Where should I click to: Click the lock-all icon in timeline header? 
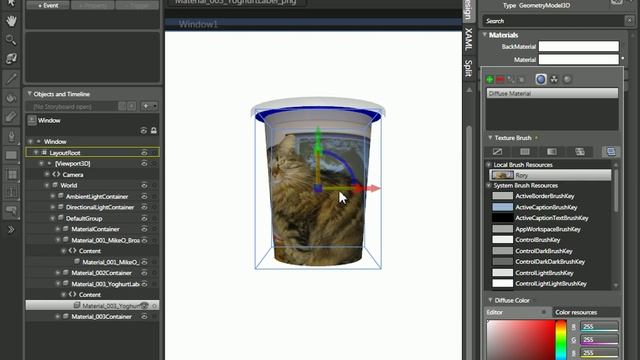click(x=153, y=131)
